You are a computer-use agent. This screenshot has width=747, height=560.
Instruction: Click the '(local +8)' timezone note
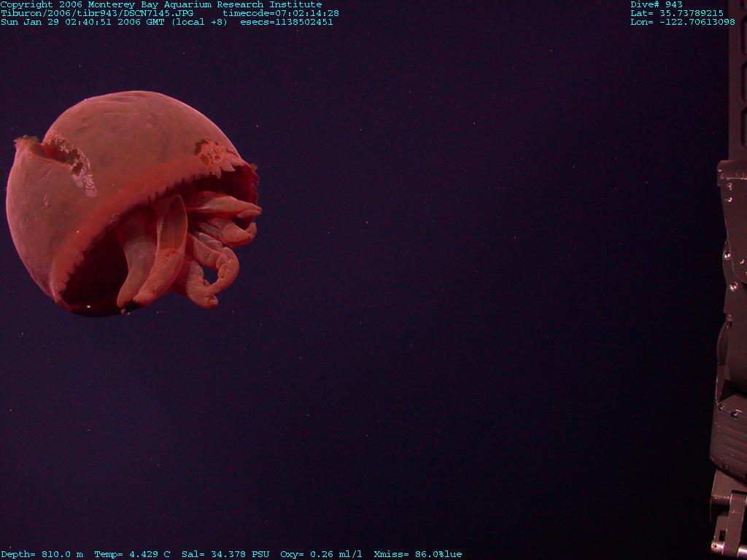[x=200, y=23]
